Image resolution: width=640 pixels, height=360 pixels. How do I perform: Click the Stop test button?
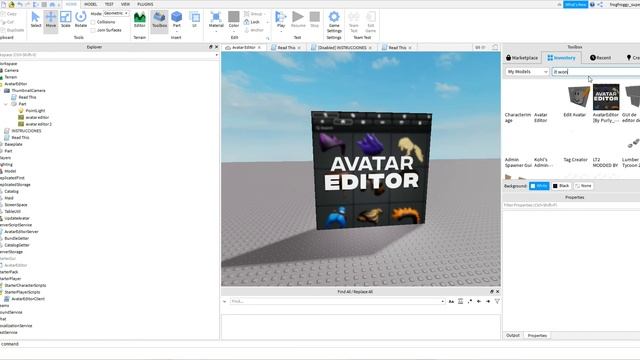point(315,20)
